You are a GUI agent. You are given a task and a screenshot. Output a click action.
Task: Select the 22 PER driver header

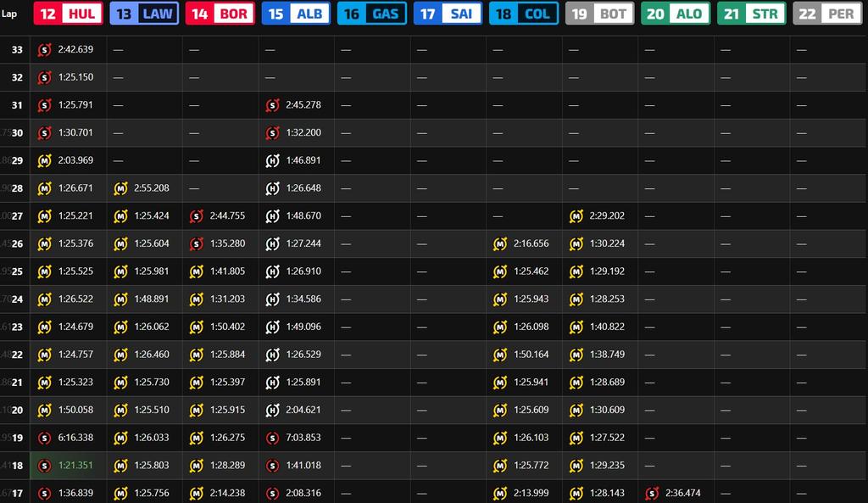[827, 14]
